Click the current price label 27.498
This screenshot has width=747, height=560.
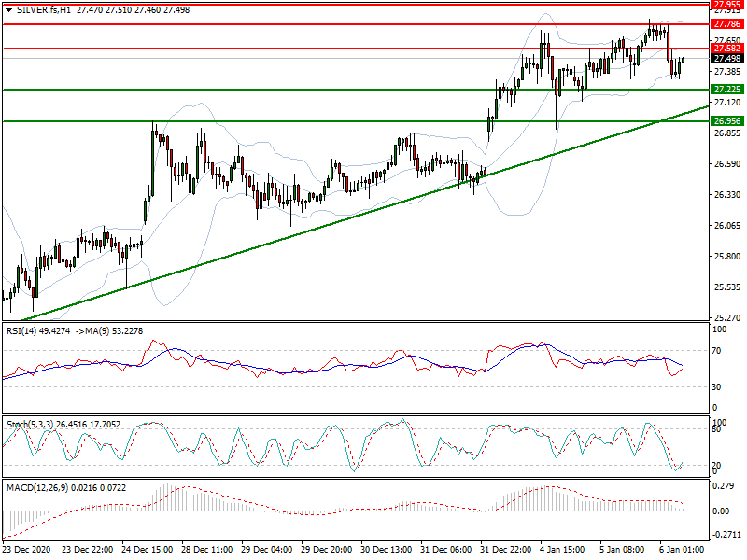(x=727, y=59)
